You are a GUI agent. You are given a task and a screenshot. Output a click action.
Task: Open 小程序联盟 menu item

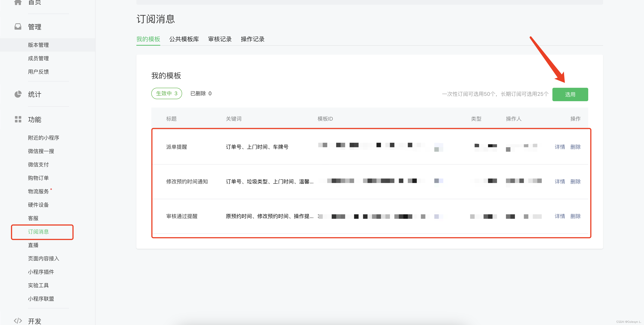tap(41, 299)
